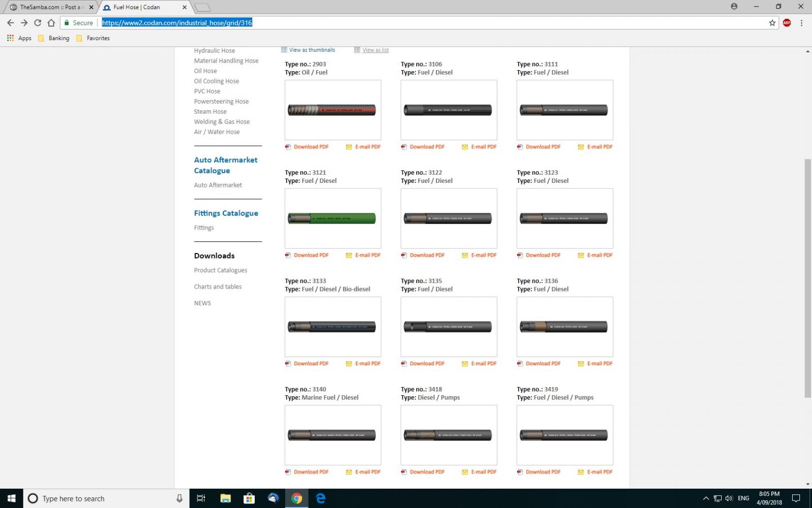Select View as thumbnails
This screenshot has width=812, height=508.
312,50
